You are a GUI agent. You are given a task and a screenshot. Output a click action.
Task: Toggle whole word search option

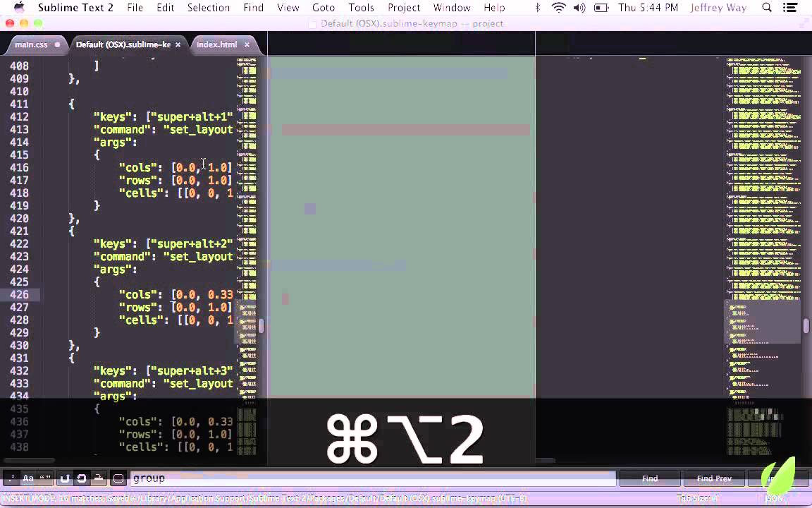[45, 478]
